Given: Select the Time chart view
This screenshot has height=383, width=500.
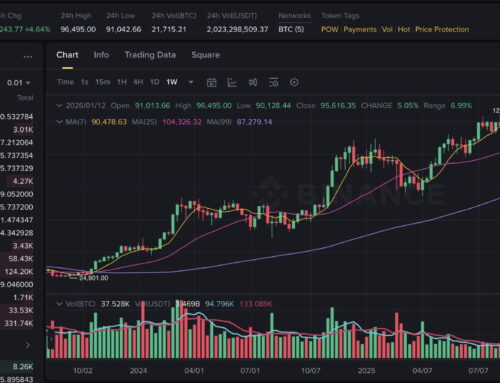Looking at the screenshot, I should coord(65,82).
